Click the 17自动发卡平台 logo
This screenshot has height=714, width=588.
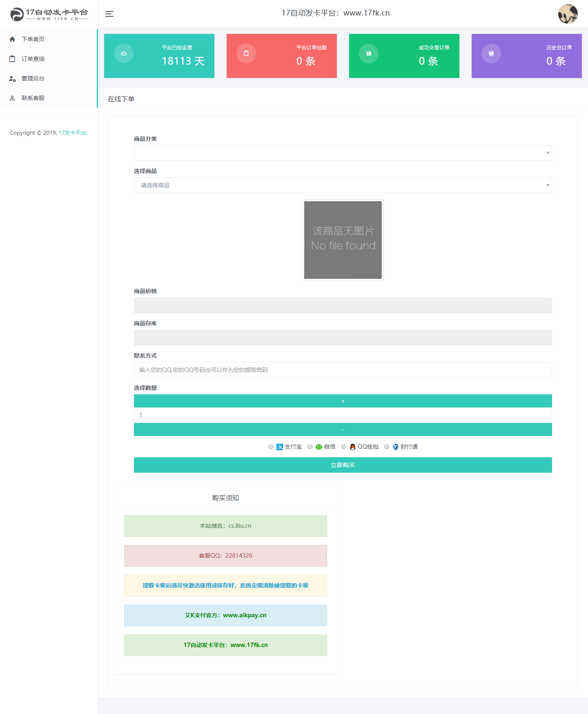click(49, 14)
